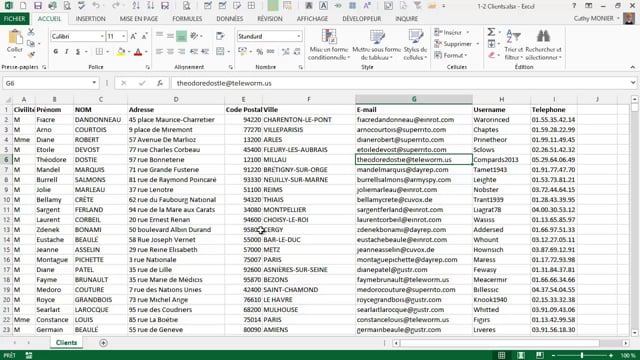This screenshot has height=360, width=640.
Task: Open Mise en forme conditionnelle
Action: (328, 44)
